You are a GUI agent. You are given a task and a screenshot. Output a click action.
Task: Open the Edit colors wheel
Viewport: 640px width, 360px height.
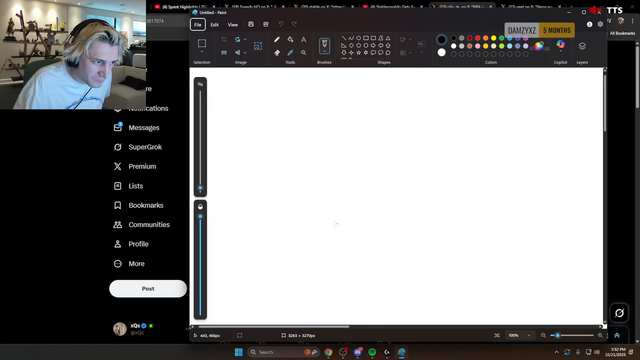click(539, 46)
